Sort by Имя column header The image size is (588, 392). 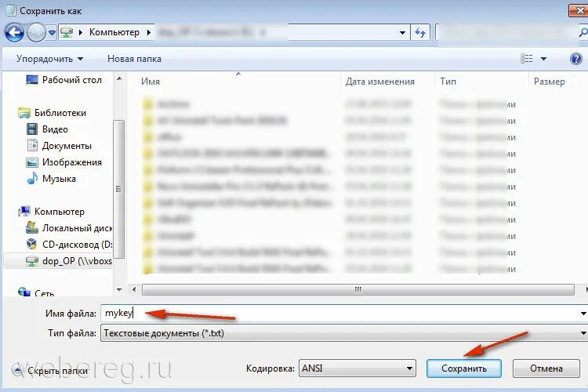click(151, 82)
